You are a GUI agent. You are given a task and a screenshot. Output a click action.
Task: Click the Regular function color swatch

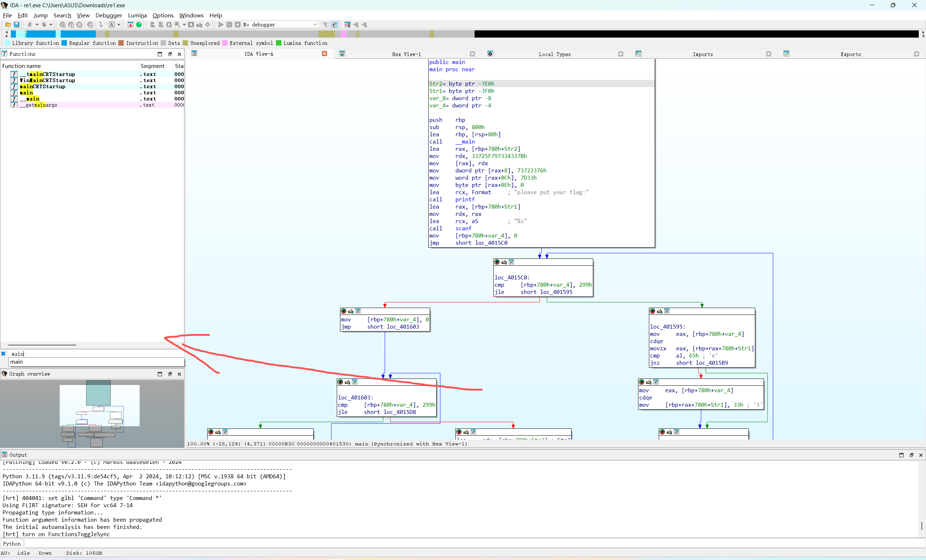pos(64,43)
